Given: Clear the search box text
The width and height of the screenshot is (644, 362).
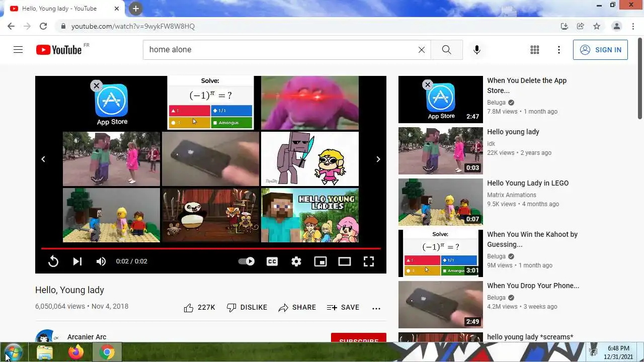Looking at the screenshot, I should 422,50.
